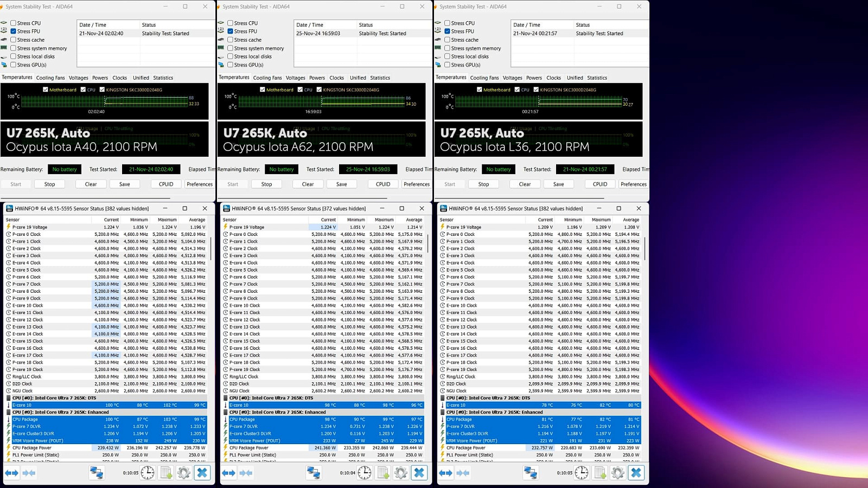Select P-core 19 Voltage row in right HWiNFO

click(x=540, y=227)
